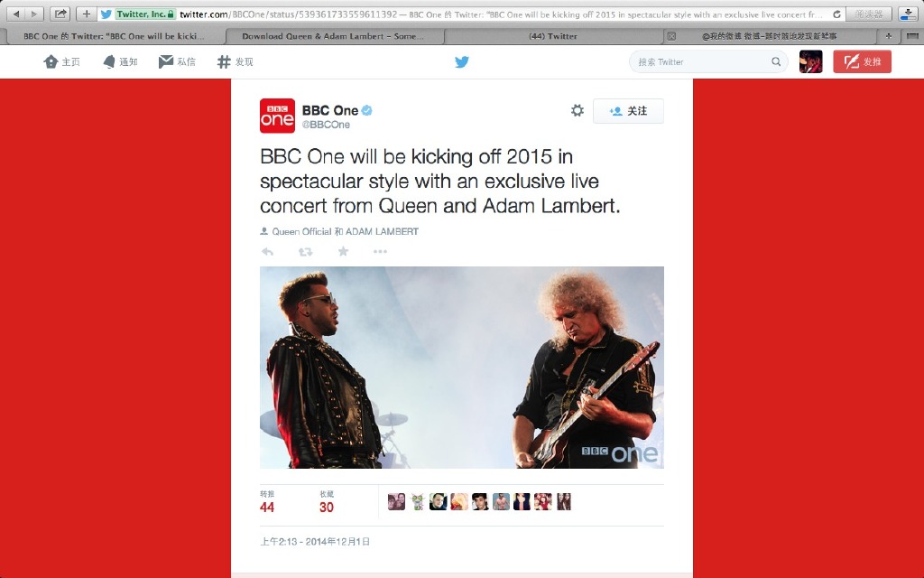Viewport: 924px width, 578px height.
Task: Compose a new tweet with red button
Action: (x=862, y=62)
